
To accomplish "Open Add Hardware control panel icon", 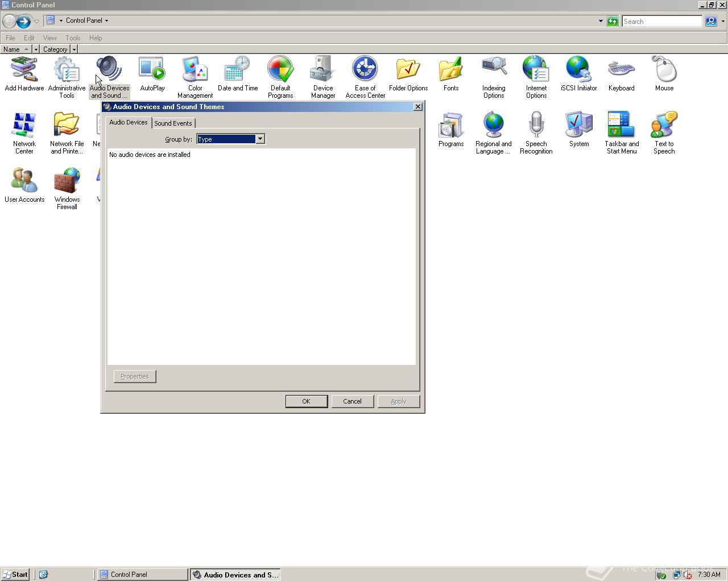I will [x=24, y=74].
